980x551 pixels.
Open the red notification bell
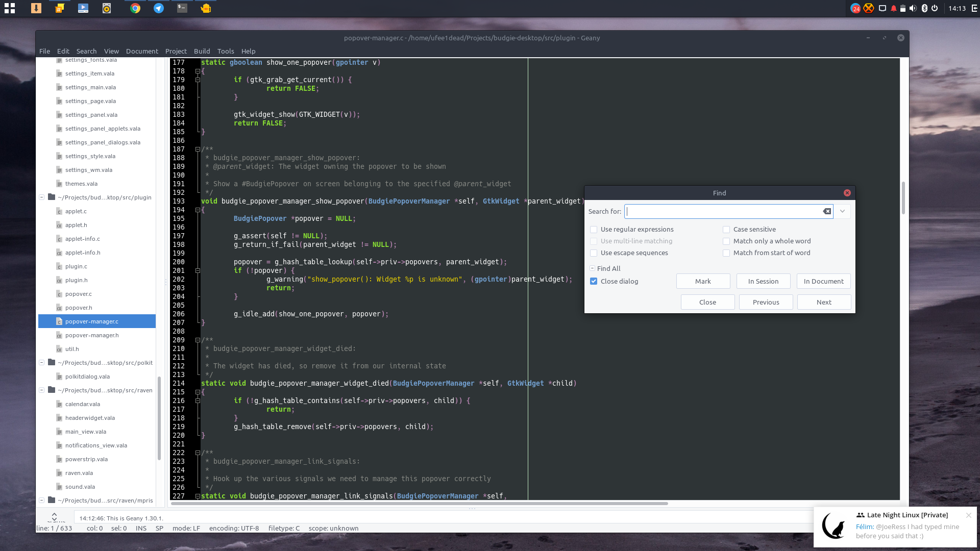894,8
